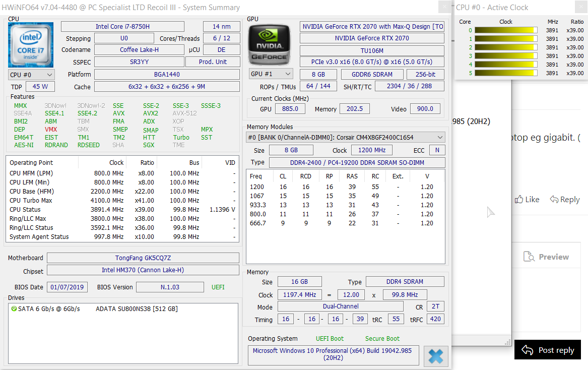Screen dimensions: 588x370
Task: Click the "1200 MHz" module clock field
Action: 372,150
